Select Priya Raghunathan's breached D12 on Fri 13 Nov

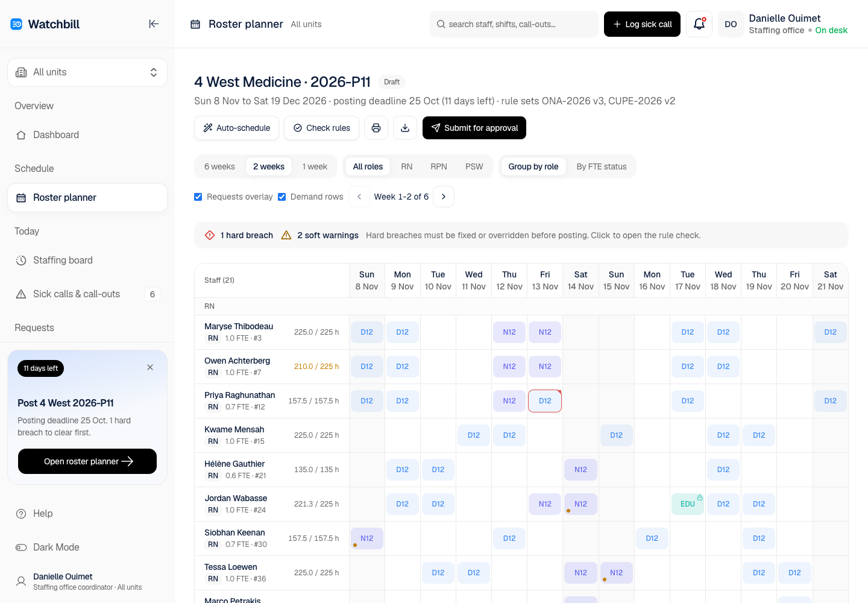pyautogui.click(x=545, y=401)
